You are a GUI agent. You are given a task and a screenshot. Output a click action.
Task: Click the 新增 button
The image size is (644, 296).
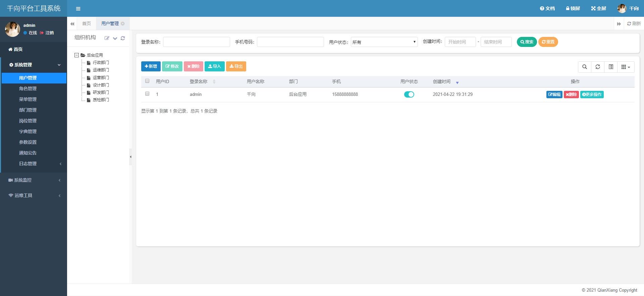coord(151,66)
